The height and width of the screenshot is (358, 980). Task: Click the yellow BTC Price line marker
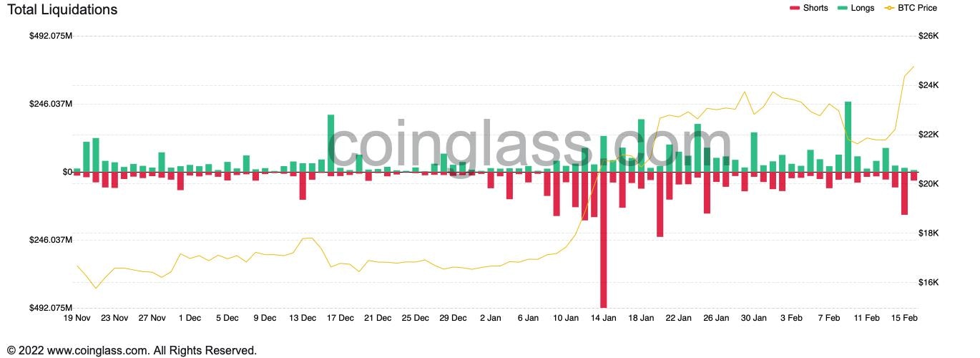(x=890, y=9)
